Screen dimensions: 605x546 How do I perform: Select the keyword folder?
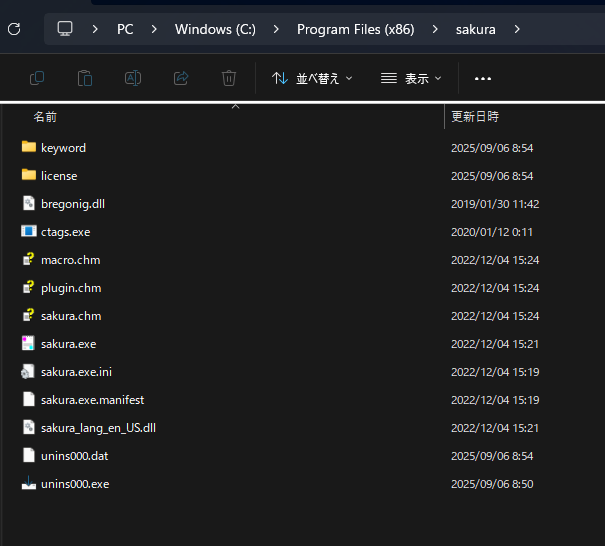click(x=63, y=147)
